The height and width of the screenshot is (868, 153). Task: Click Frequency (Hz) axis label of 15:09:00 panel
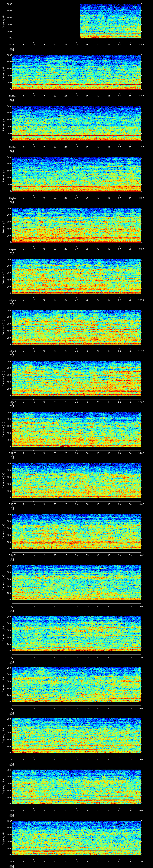[3, 276]
